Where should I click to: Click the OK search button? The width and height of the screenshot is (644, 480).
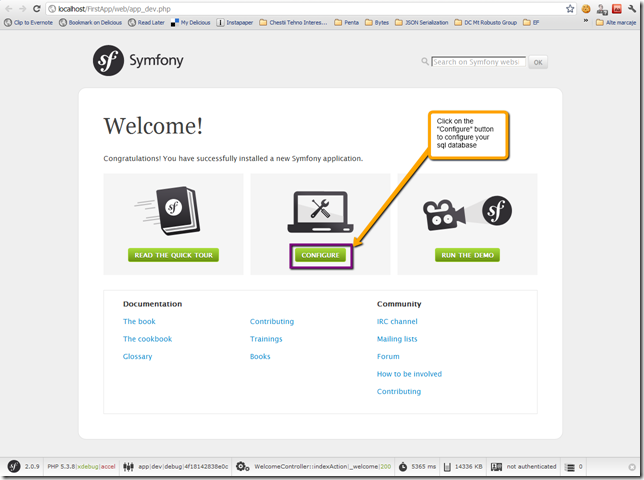[x=538, y=62]
